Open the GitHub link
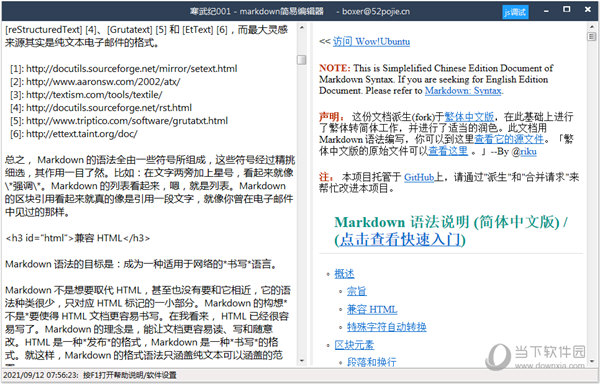The image size is (600, 384). 419,177
